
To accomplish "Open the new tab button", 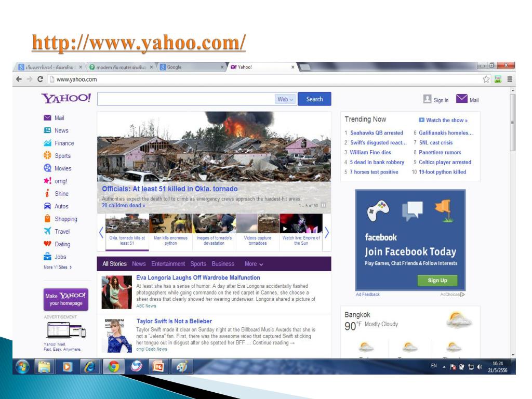I will tap(305, 67).
